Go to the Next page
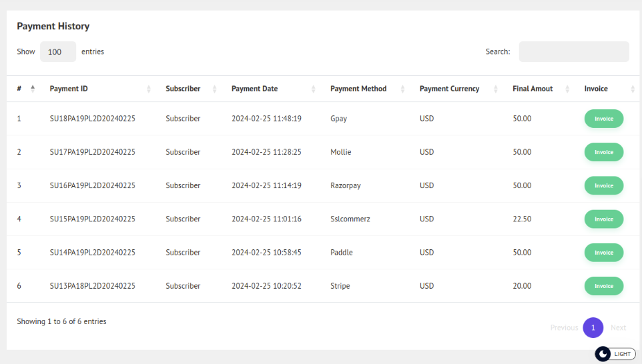Viewport: 642px width, 364px height. [618, 327]
